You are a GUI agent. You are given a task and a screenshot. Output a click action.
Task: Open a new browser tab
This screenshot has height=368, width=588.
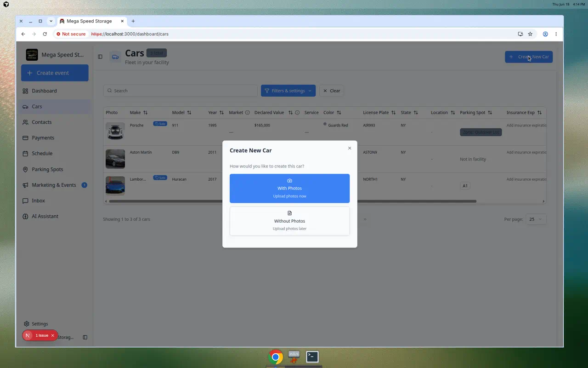coord(133,21)
